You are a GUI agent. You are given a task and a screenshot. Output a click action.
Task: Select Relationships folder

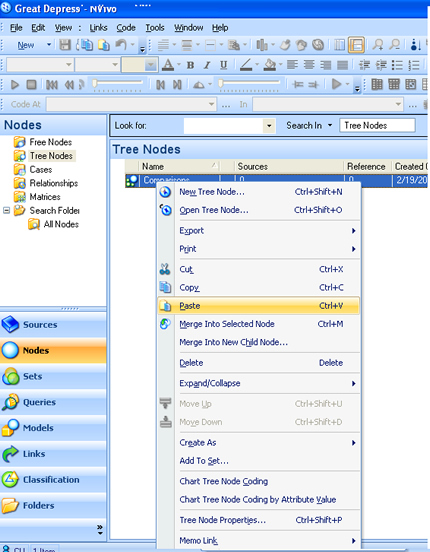pyautogui.click(x=46, y=183)
